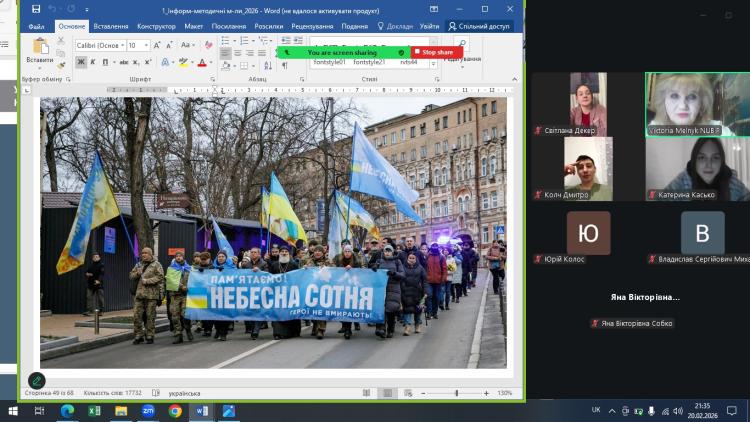The width and height of the screenshot is (750, 422).
Task: Expand the Font (Шрифт) dialog launcher
Action: click(x=212, y=79)
